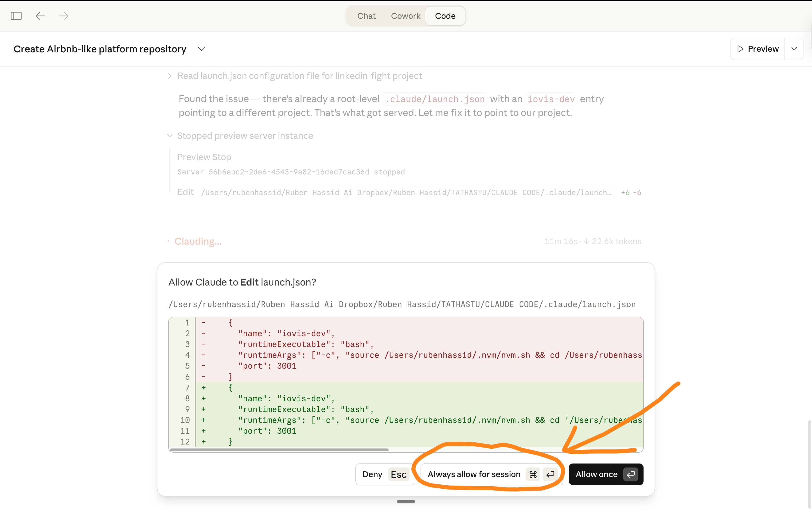The width and height of the screenshot is (812, 510).
Task: Select the Code tab
Action: click(x=445, y=16)
